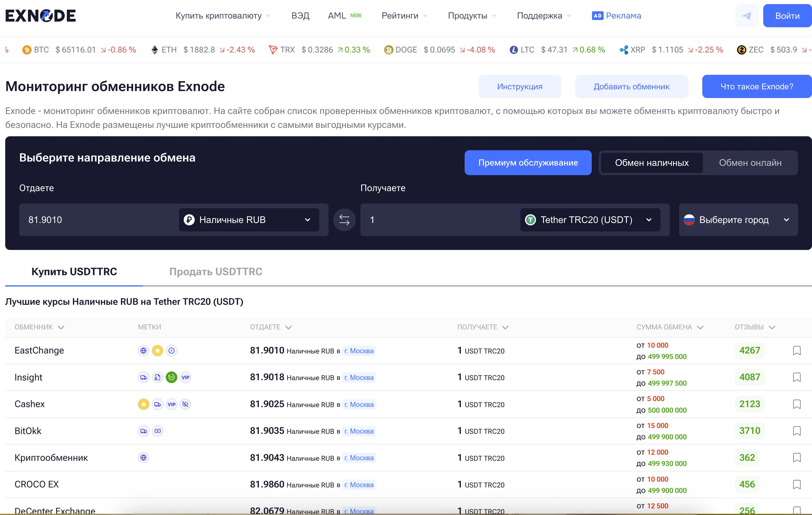
Task: Switch to Обмен онлайн mode
Action: pos(750,163)
